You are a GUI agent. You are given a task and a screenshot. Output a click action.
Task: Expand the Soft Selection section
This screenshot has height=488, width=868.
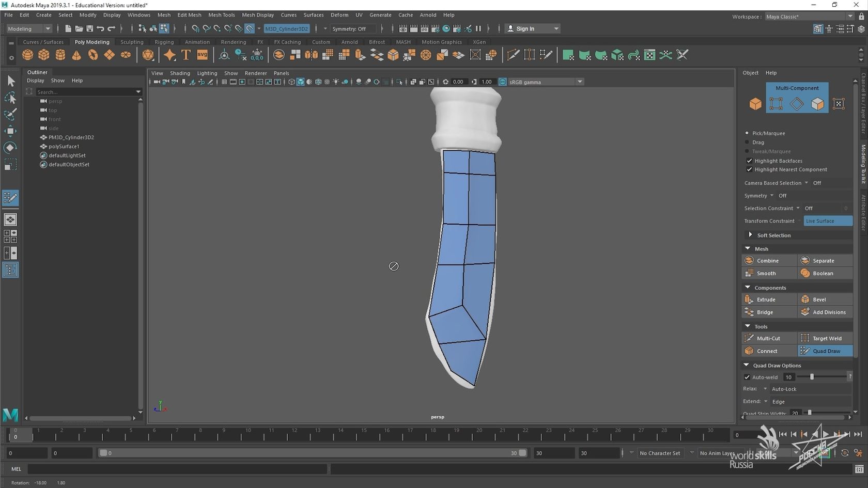pyautogui.click(x=750, y=235)
